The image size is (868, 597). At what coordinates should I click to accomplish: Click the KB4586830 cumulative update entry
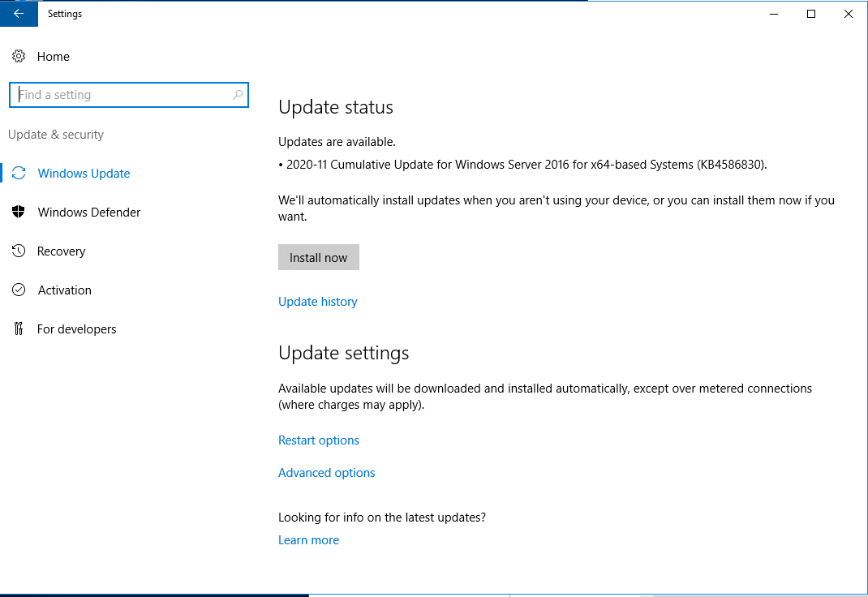click(522, 165)
